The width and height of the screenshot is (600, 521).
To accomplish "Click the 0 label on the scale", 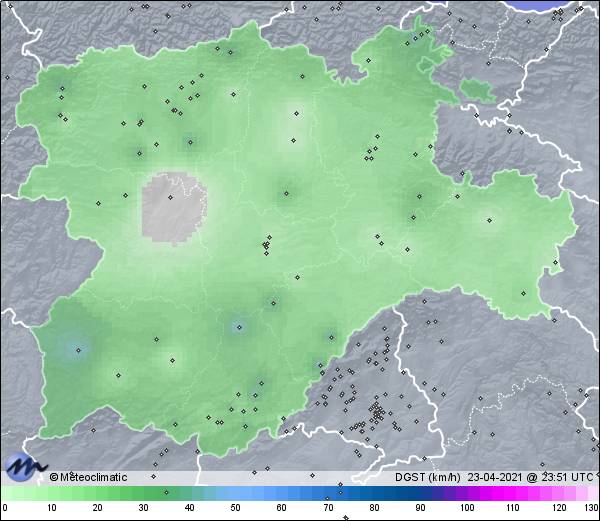I will (5, 508).
